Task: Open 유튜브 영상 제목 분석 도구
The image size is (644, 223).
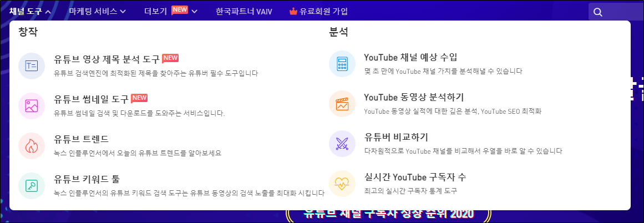Action: coord(107,59)
